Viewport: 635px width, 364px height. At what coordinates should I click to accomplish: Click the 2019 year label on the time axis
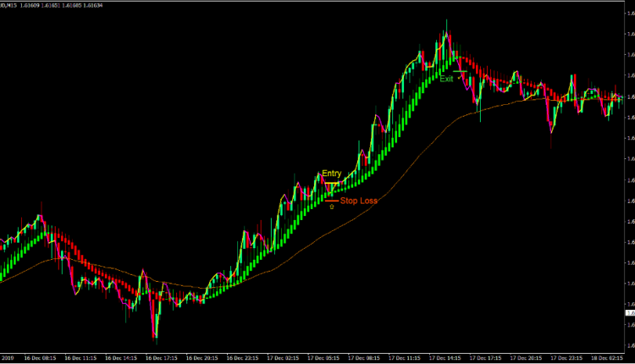(7, 358)
